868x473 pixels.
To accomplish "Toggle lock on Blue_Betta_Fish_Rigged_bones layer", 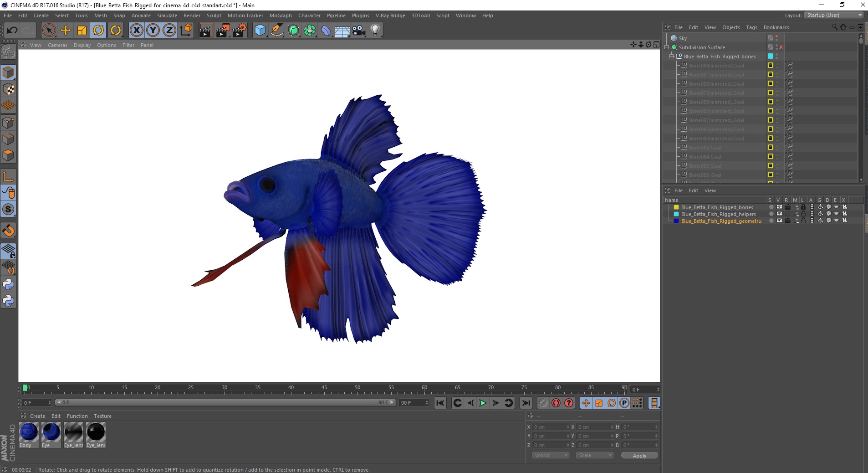I will (803, 207).
